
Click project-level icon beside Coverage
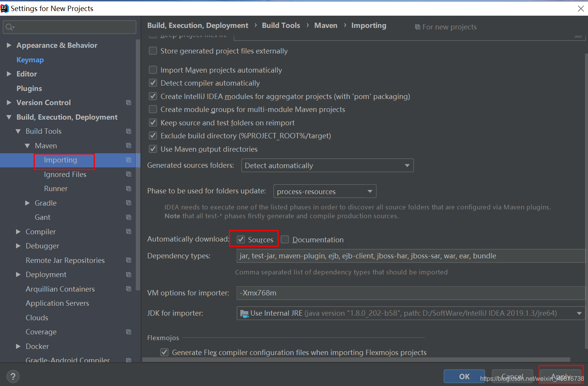click(128, 332)
